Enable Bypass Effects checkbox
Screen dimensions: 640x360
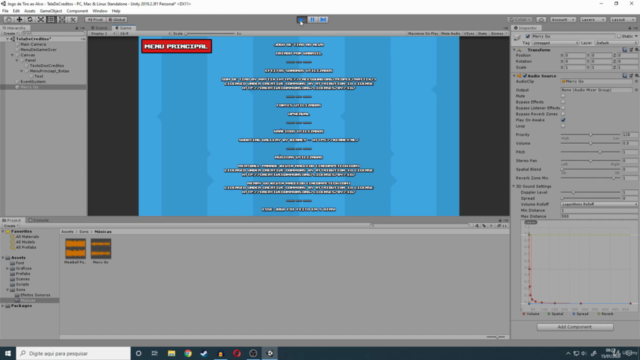pos(563,102)
